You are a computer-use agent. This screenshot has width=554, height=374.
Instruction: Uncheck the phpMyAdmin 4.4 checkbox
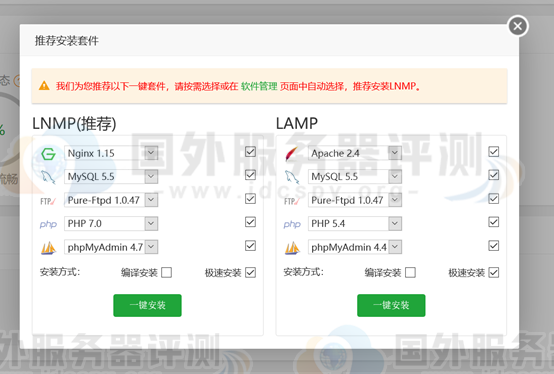pyautogui.click(x=494, y=246)
